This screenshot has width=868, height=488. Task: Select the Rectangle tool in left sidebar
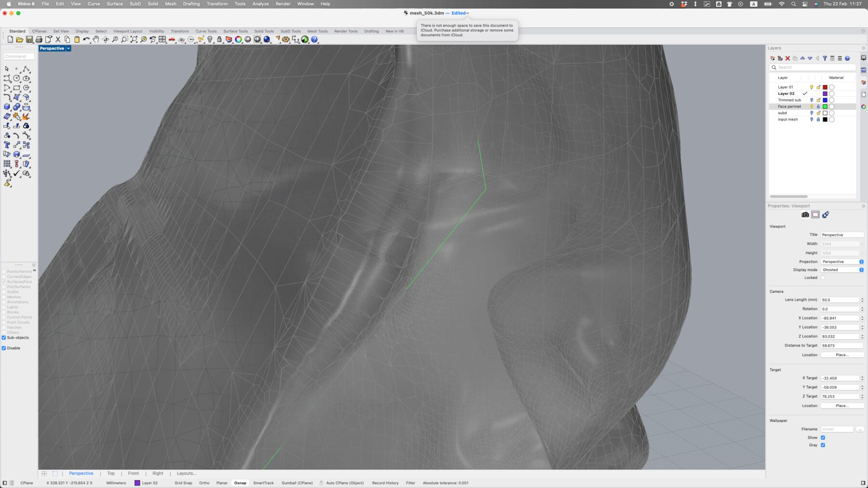16,88
